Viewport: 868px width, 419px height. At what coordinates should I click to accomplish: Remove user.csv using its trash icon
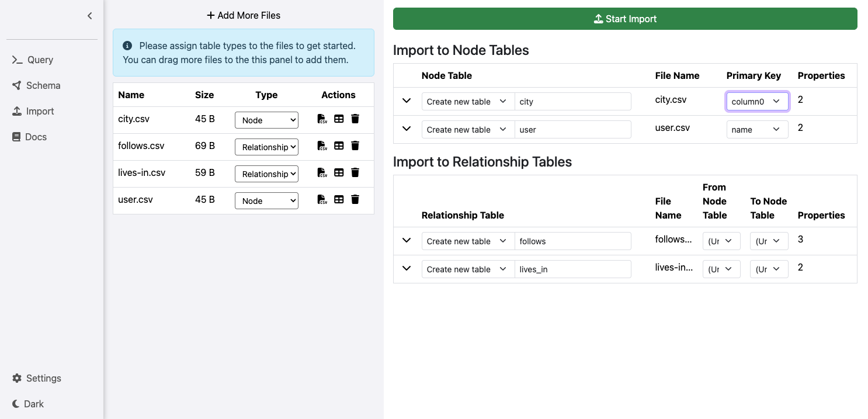pos(355,200)
